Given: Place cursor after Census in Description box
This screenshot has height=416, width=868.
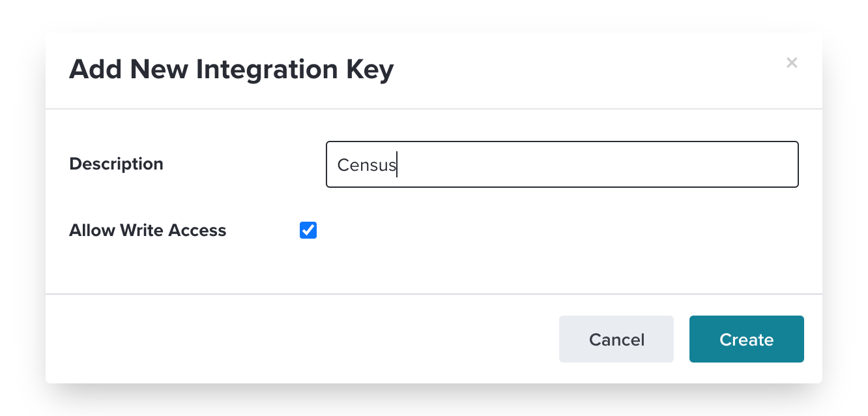Looking at the screenshot, I should click(x=397, y=165).
